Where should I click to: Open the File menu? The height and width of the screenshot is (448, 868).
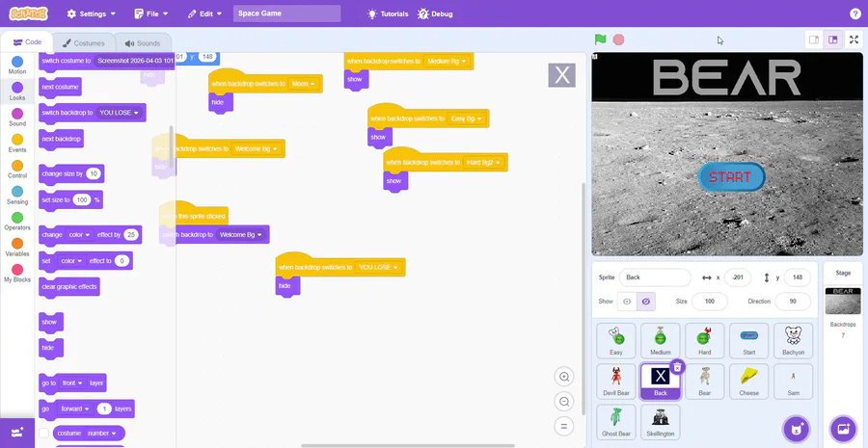pyautogui.click(x=151, y=13)
